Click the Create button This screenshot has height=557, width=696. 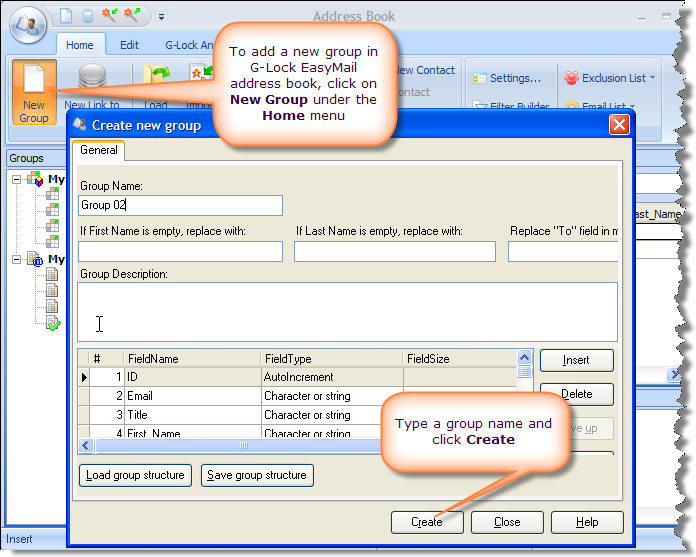coord(427,522)
